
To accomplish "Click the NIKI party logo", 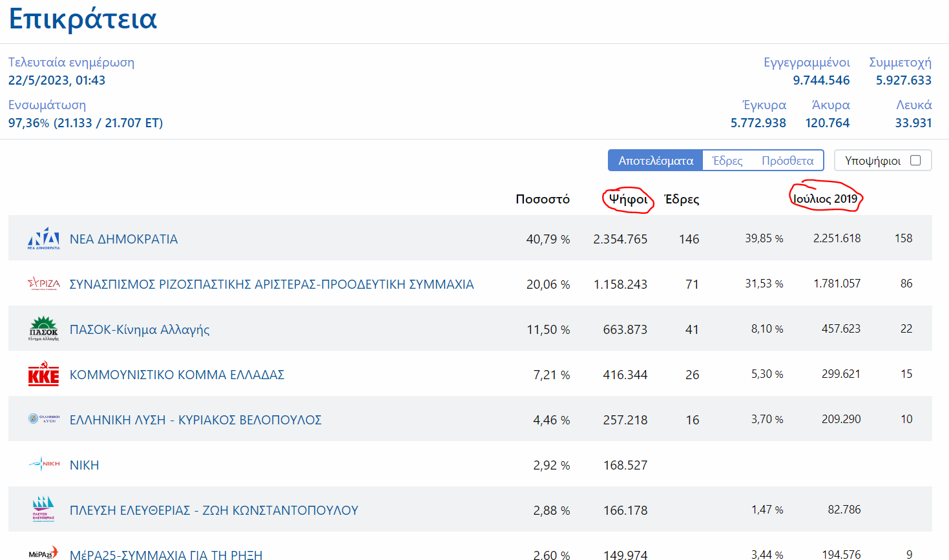I will tap(43, 464).
